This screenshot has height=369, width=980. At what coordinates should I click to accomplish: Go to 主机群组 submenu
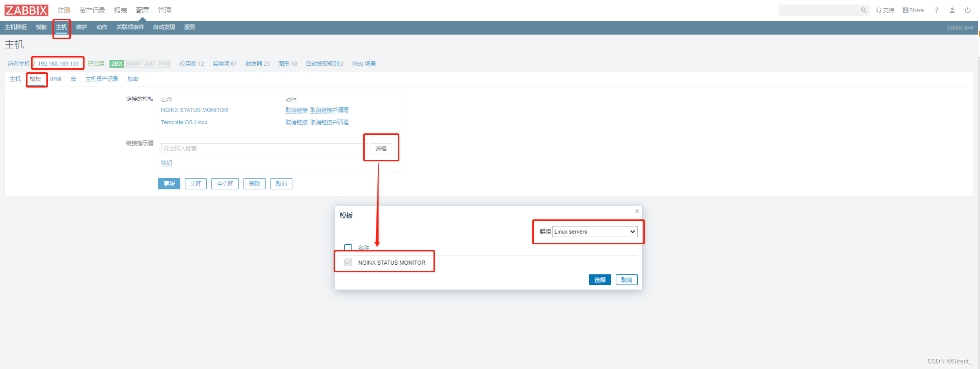16,27
